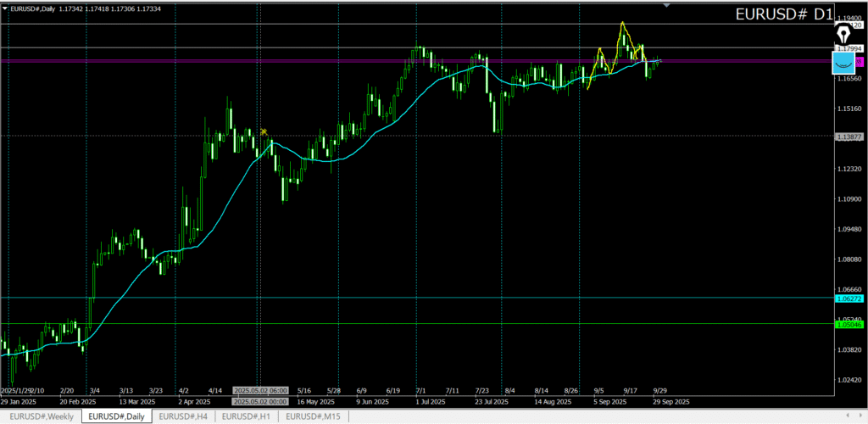Click the blue smile-curve icon
This screenshot has height=424, width=868.
tap(843, 62)
